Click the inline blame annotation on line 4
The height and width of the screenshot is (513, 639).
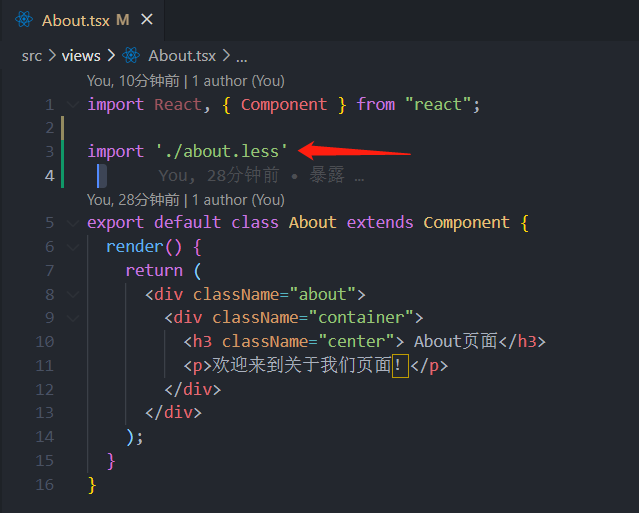[x=261, y=176]
